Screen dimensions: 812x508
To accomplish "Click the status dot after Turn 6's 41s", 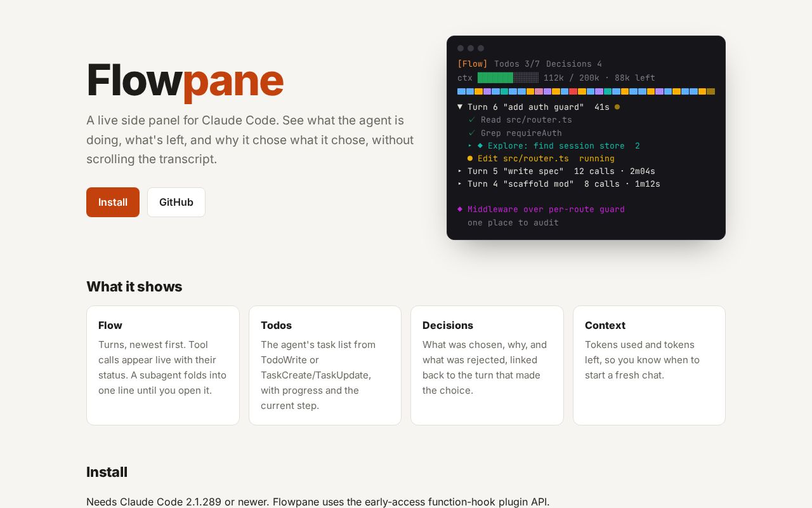I will [x=617, y=107].
